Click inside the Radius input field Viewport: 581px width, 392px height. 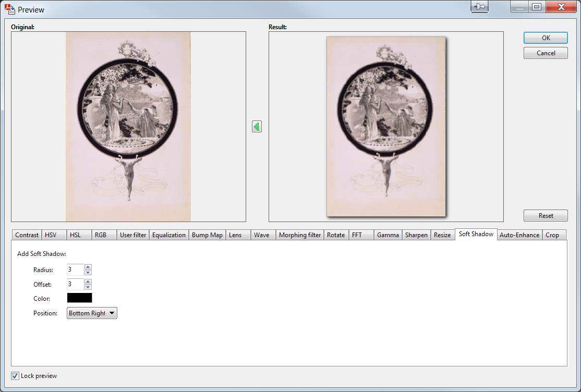click(76, 269)
